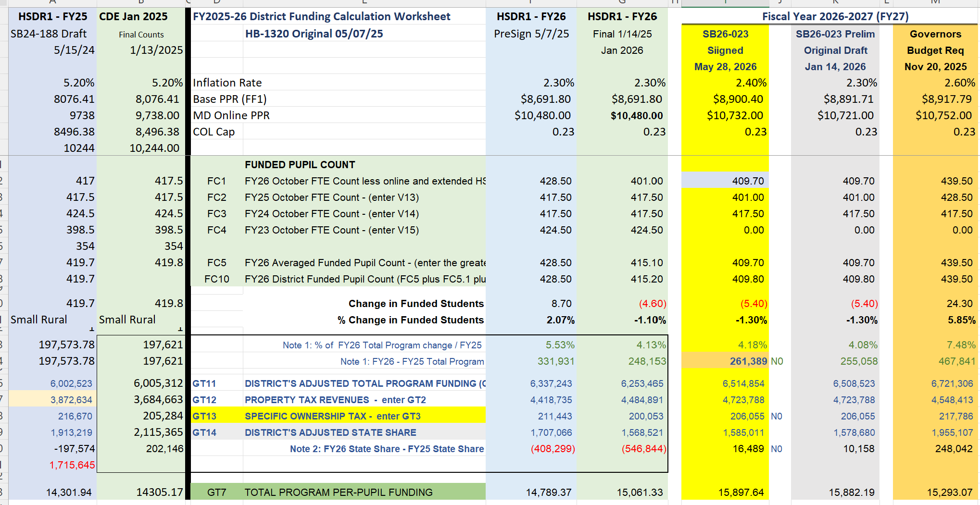
Task: Click the $8,917.79 Governors Base PPR
Action: click(947, 99)
